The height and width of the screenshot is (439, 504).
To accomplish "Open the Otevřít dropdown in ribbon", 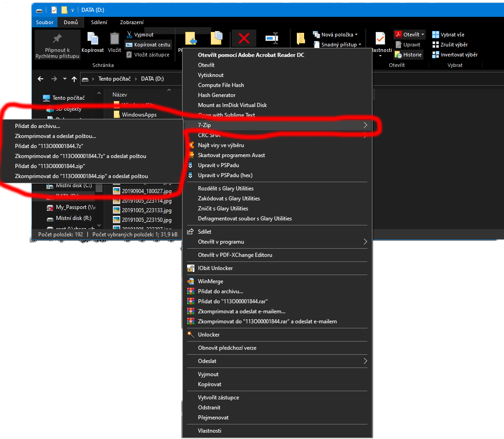I will tap(423, 35).
